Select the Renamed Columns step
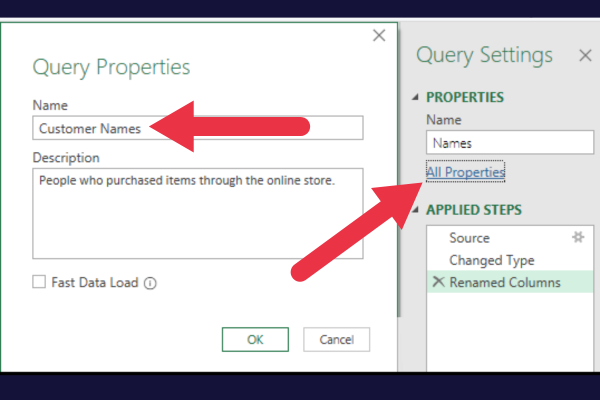Screen dimensions: 600x400 pos(510,282)
